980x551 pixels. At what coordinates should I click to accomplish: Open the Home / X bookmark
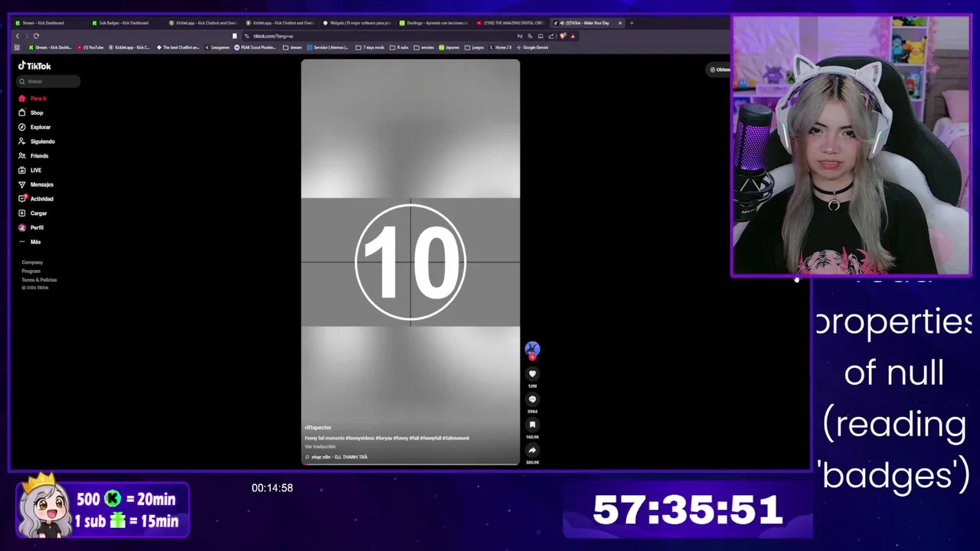point(501,47)
